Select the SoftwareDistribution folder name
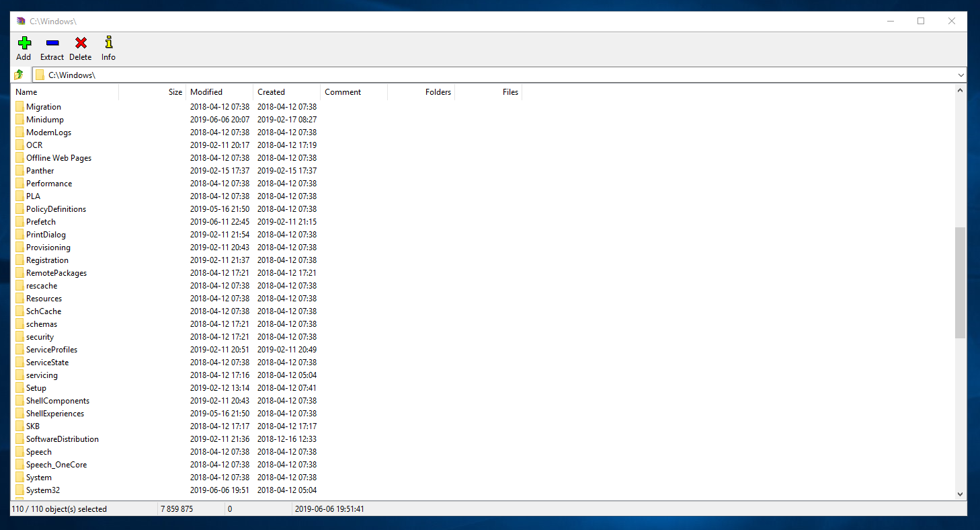 pyautogui.click(x=63, y=439)
